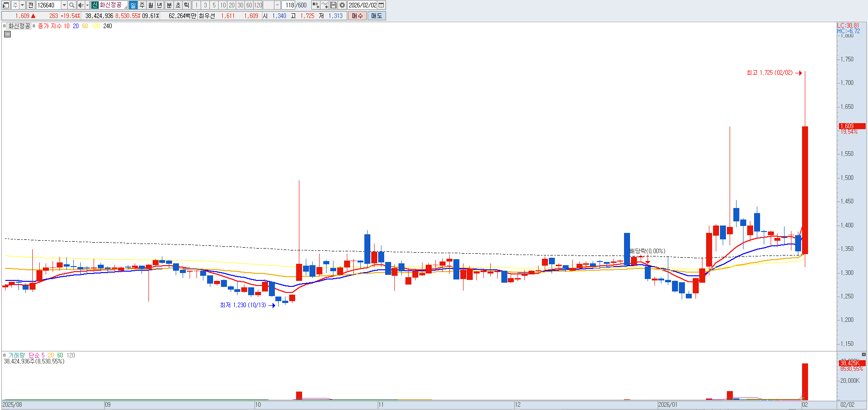Click the add line indicator icon

click(x=325, y=5)
